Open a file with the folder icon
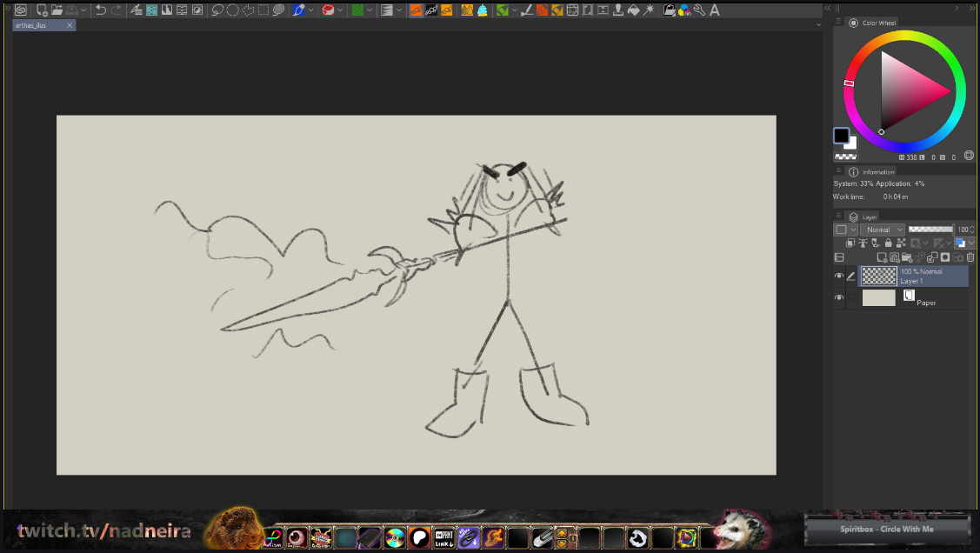This screenshot has height=553, width=980. (57, 10)
